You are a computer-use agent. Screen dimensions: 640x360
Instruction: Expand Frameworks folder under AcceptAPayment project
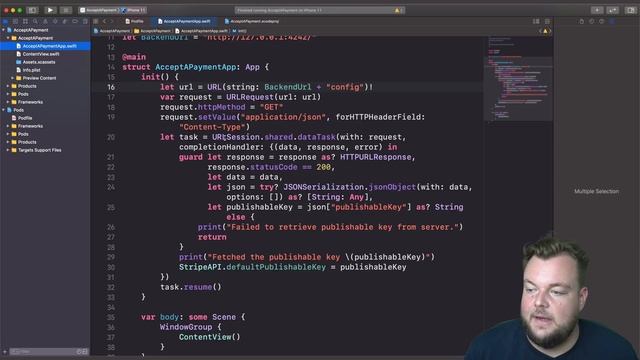click(8, 102)
